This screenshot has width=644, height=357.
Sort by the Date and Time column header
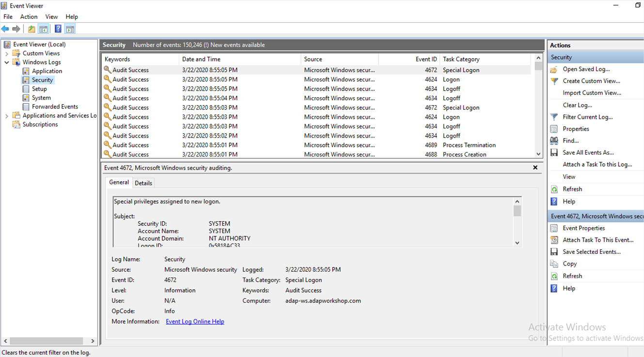tap(240, 59)
